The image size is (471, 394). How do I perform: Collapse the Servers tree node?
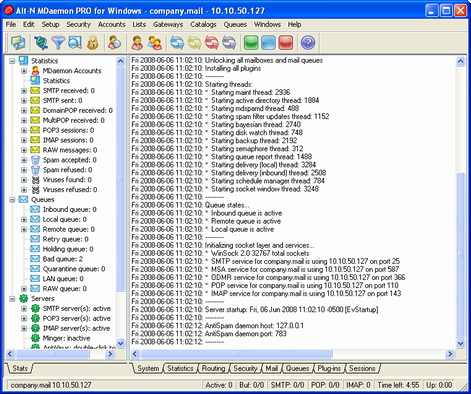click(12, 299)
